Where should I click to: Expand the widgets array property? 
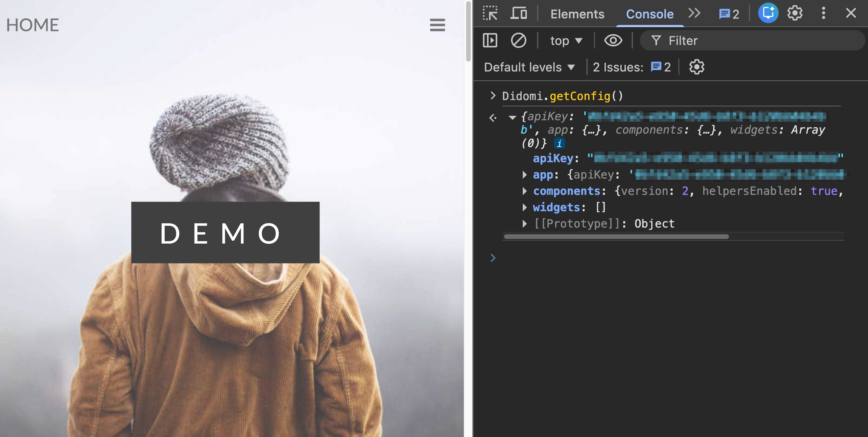(x=525, y=207)
